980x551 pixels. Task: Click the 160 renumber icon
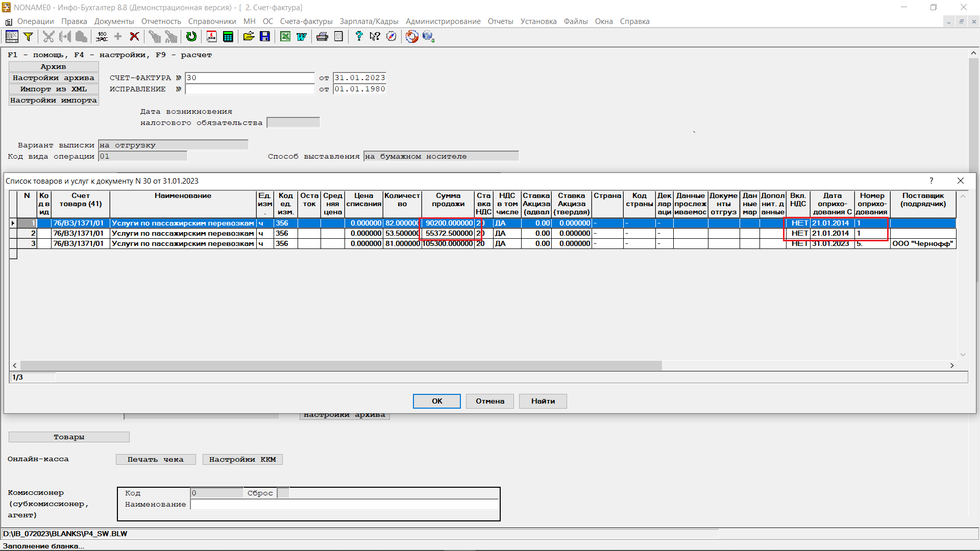tap(102, 36)
